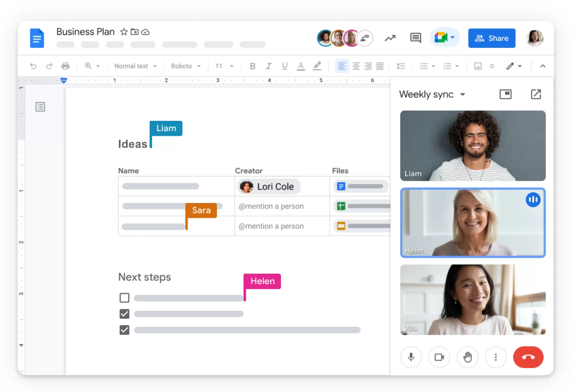
Task: Click the Google Docs home icon
Action: click(37, 38)
